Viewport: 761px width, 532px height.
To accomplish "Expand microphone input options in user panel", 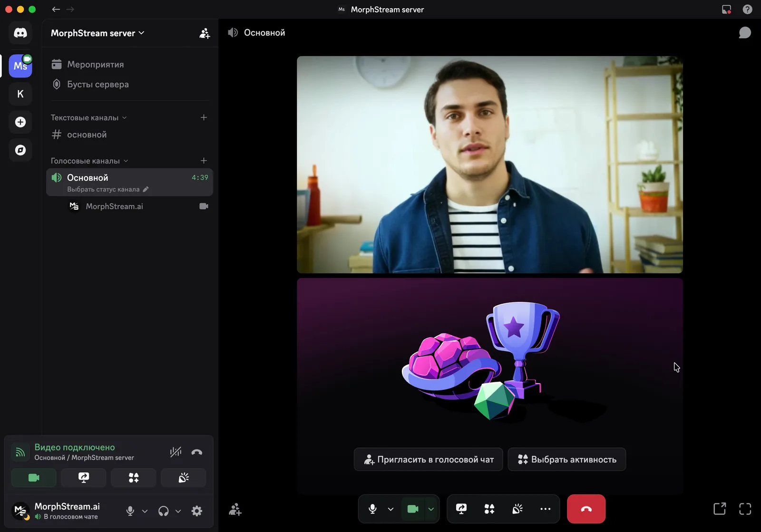I will coord(145,511).
